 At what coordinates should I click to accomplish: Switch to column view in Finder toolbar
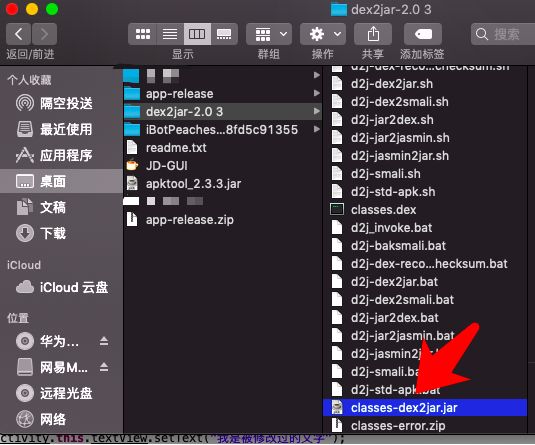coord(197,34)
